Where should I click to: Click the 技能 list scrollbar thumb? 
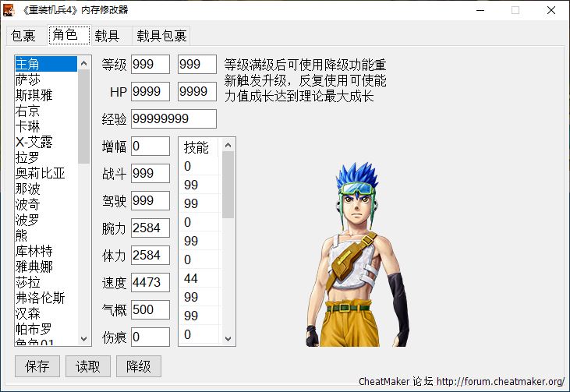click(x=228, y=185)
